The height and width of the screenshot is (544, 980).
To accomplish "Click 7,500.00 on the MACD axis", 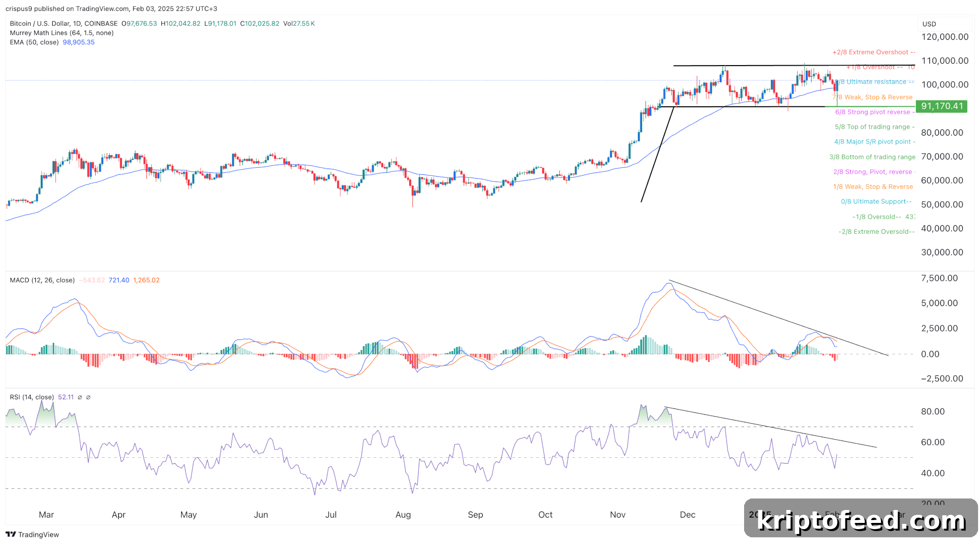I will 939,278.
